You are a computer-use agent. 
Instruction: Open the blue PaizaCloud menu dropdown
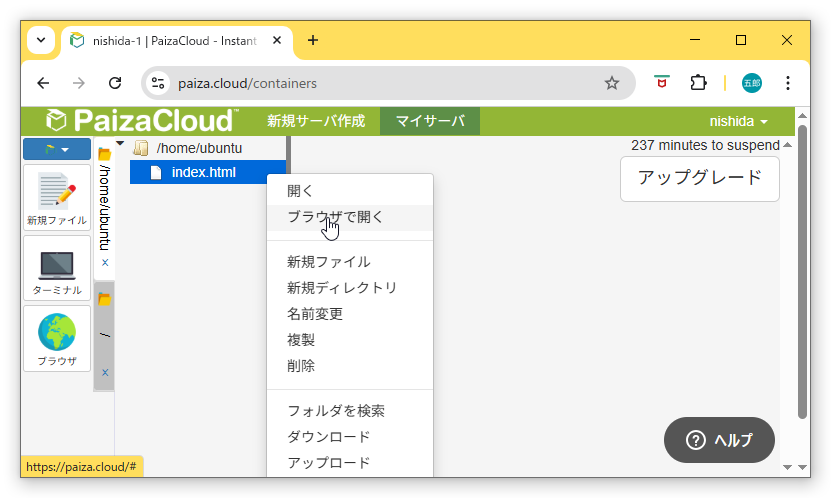(57, 149)
